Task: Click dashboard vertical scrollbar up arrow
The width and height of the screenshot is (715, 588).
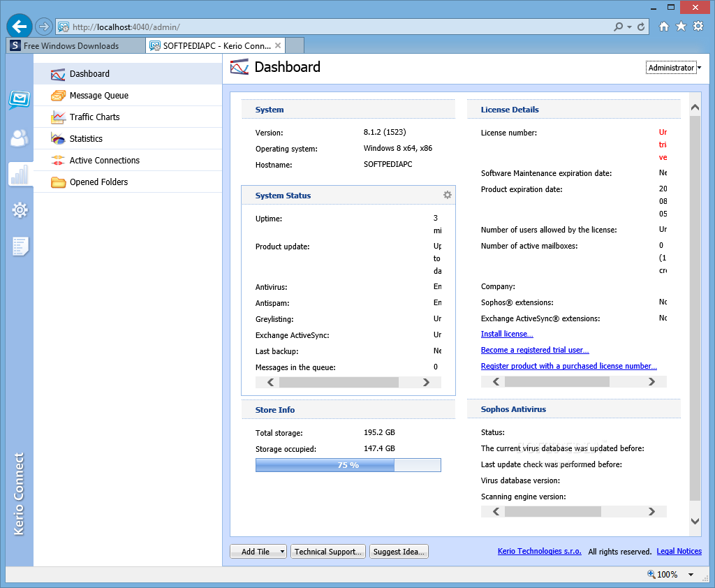Action: [x=695, y=108]
